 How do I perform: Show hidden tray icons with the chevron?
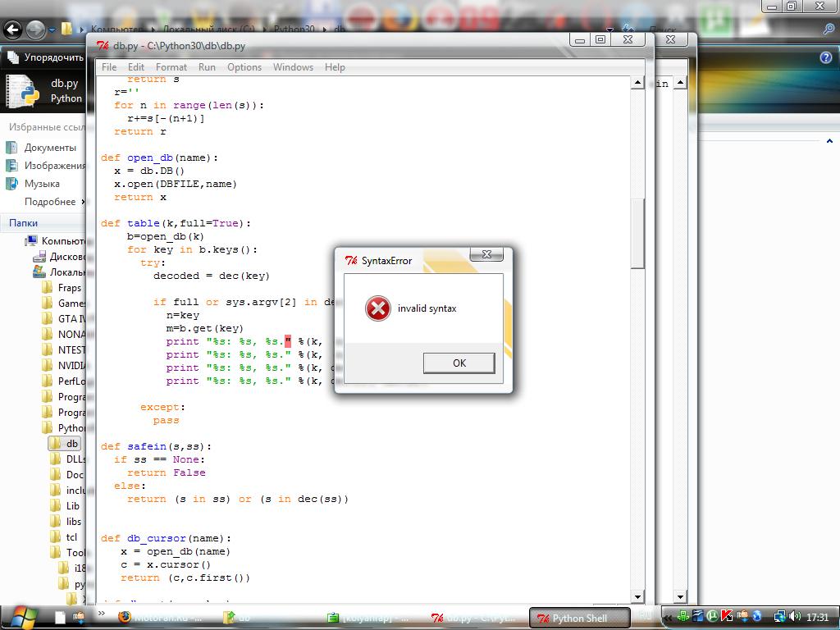point(668,618)
